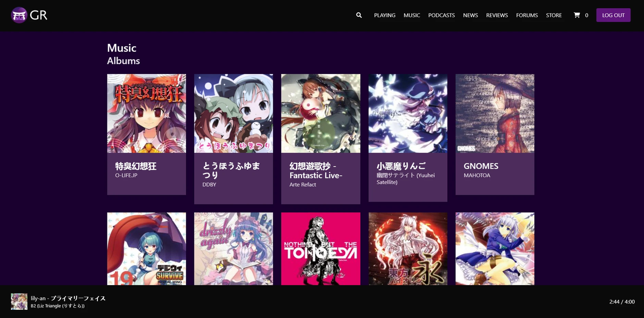Open the とうほうふゆまつり album cover
644x318 pixels.
click(x=233, y=114)
